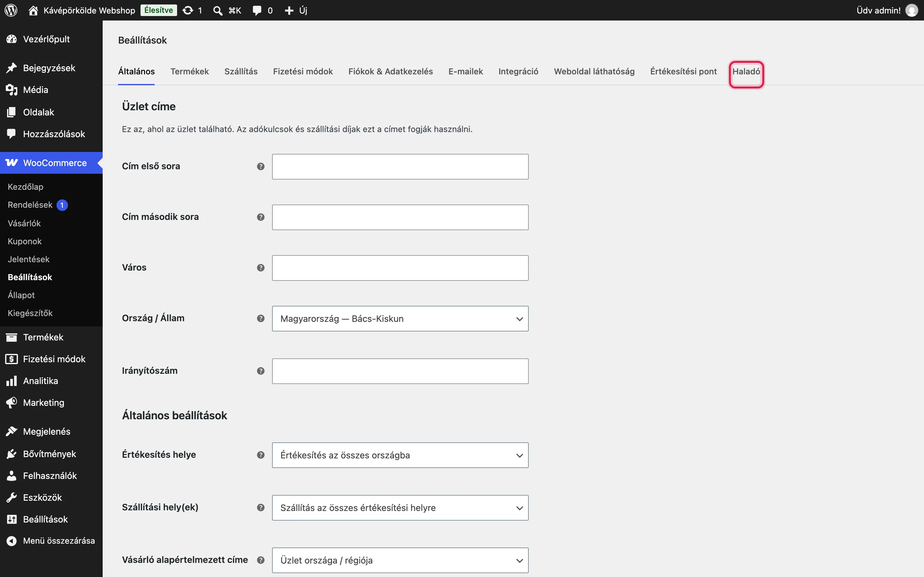Image resolution: width=924 pixels, height=577 pixels.
Task: Switch to the Szállítás tab
Action: [x=241, y=71]
